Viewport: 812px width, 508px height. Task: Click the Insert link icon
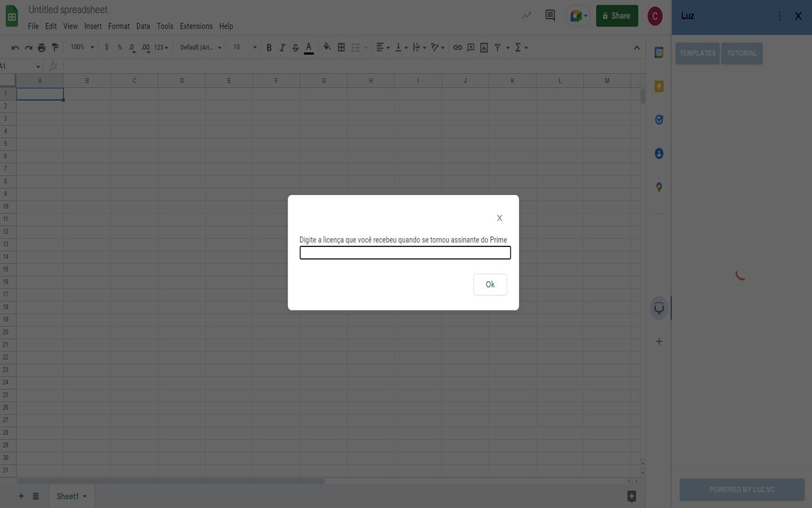click(x=457, y=48)
